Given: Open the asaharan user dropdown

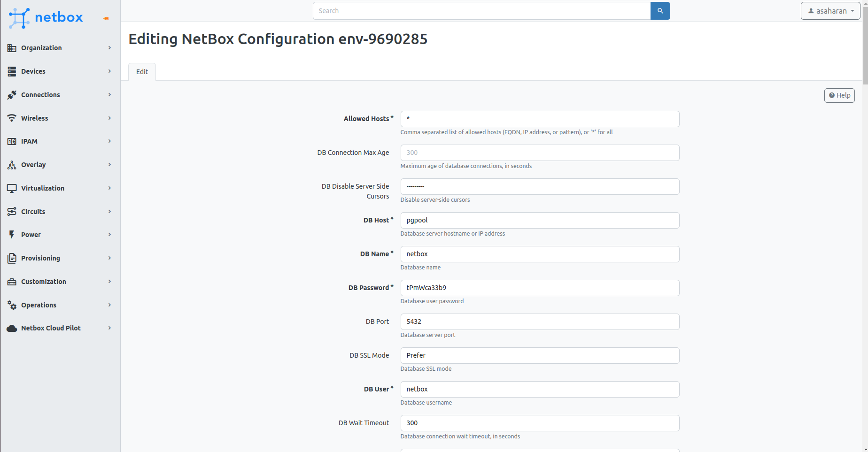Looking at the screenshot, I should tap(830, 11).
